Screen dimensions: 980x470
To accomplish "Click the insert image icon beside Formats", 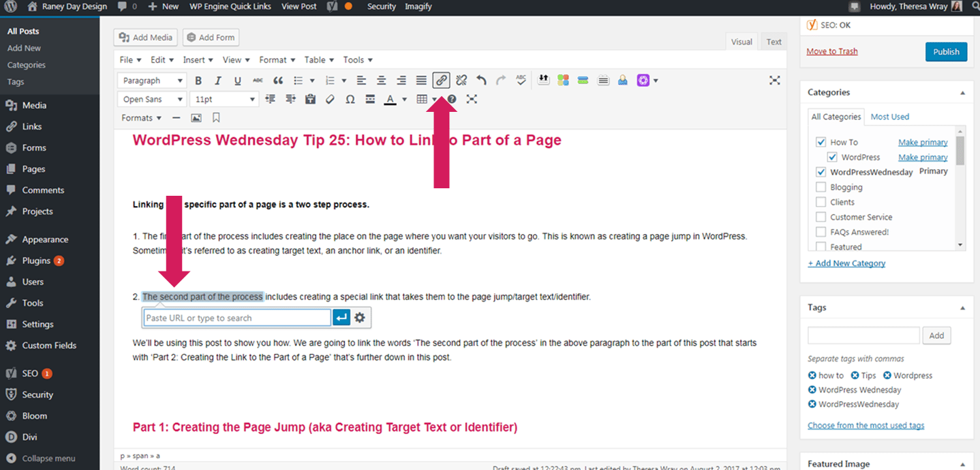I will click(x=196, y=117).
